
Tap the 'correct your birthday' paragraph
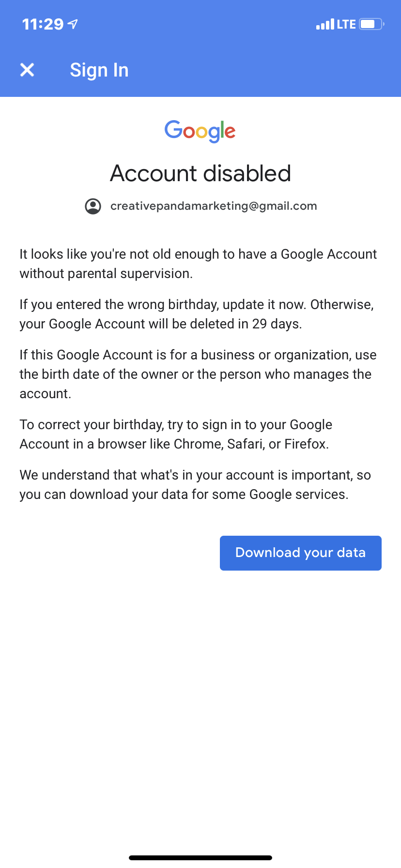pos(176,434)
